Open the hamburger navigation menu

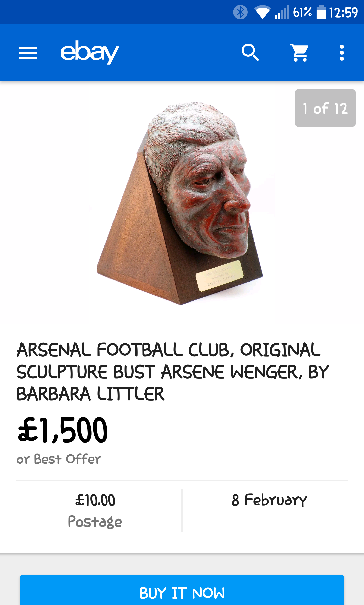(x=28, y=53)
